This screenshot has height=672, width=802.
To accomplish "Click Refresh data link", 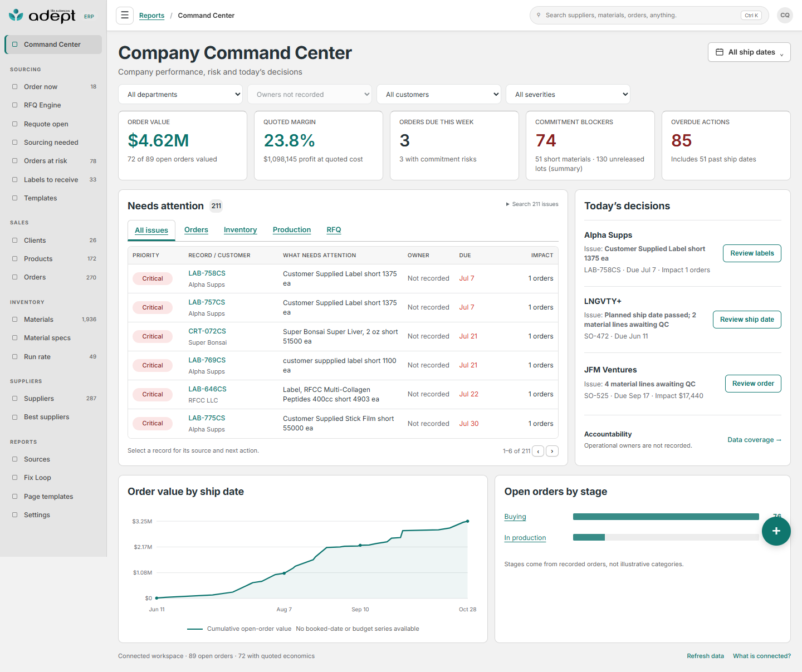I will (705, 656).
